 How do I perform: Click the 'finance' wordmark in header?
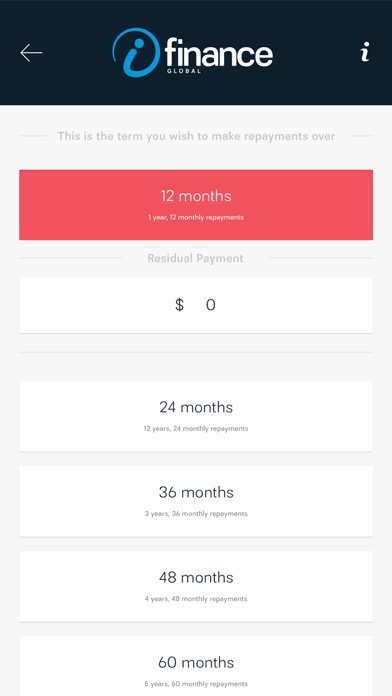[x=218, y=52]
